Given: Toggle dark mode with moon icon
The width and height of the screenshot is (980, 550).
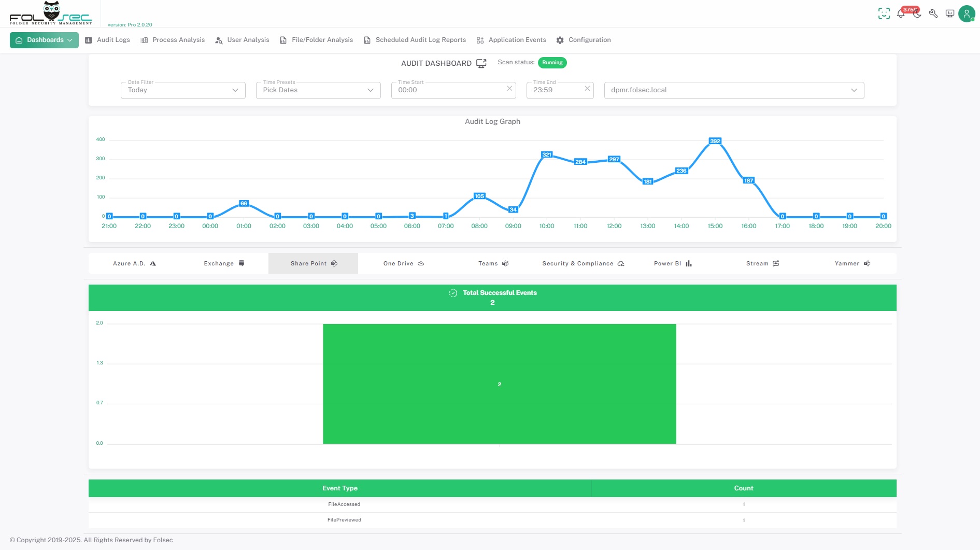Looking at the screenshot, I should point(917,14).
